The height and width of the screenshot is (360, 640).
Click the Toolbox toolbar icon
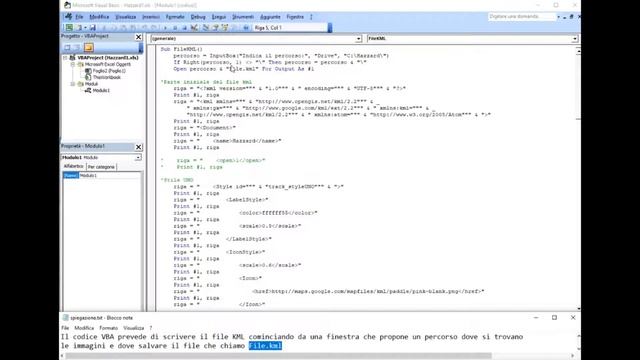coord(234,28)
